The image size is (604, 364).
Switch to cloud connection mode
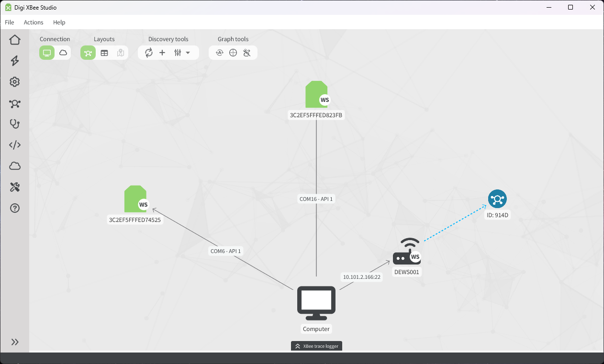point(63,53)
